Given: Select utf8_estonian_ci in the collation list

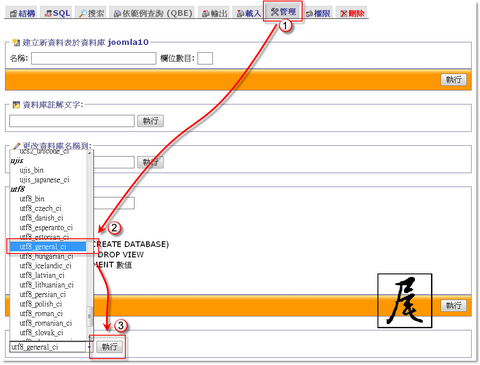Looking at the screenshot, I should click(x=48, y=237).
